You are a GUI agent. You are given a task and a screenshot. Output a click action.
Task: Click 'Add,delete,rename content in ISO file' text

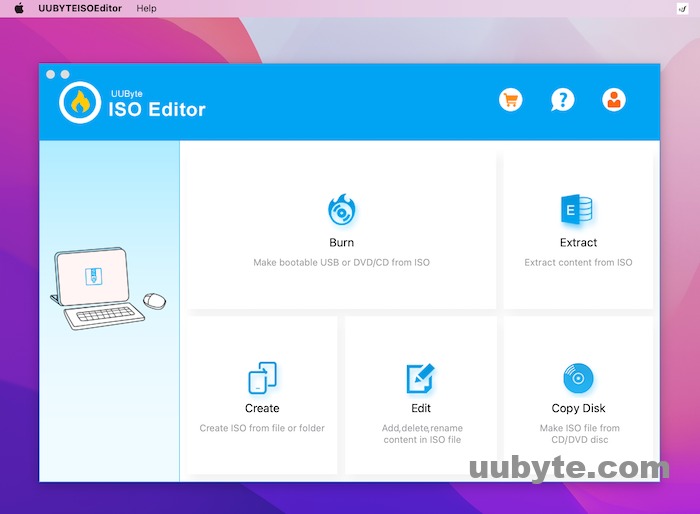click(x=422, y=434)
